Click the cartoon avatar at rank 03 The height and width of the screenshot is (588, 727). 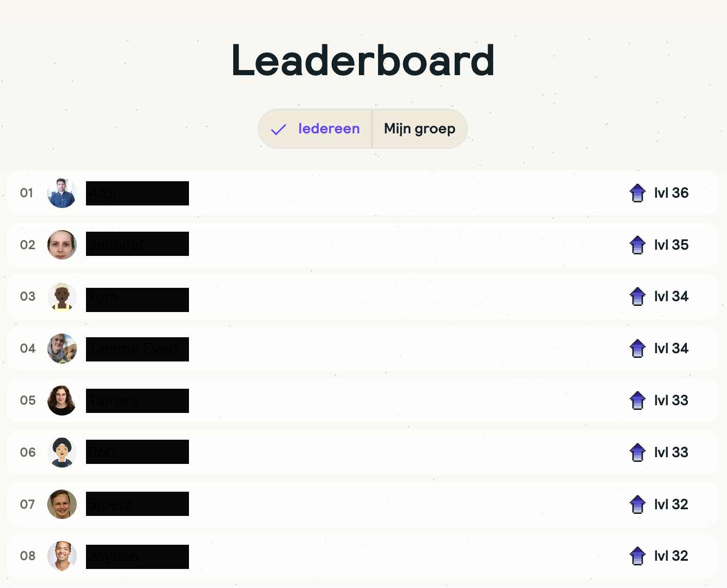click(x=62, y=297)
